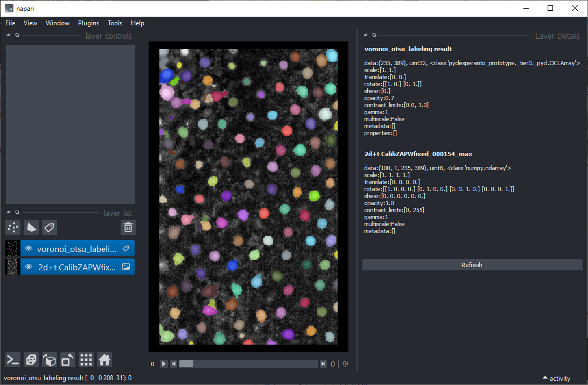Roll the dimension order
The image size is (588, 385).
[x=50, y=360]
